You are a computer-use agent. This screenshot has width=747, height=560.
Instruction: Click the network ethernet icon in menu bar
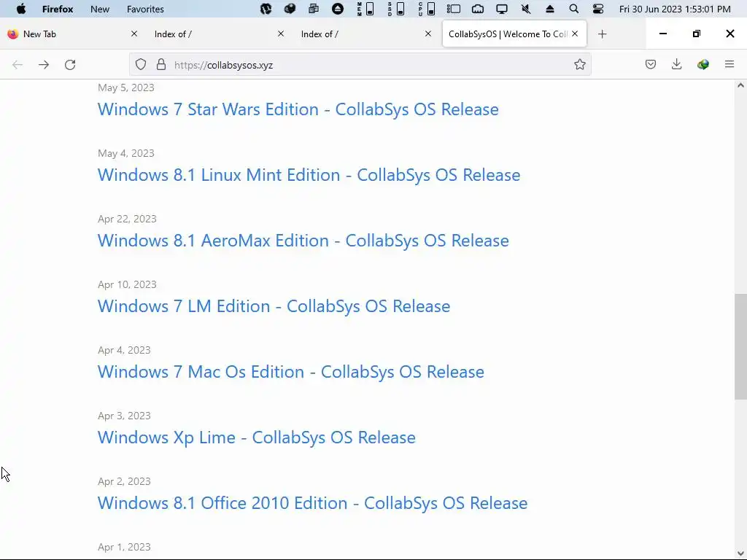(478, 9)
